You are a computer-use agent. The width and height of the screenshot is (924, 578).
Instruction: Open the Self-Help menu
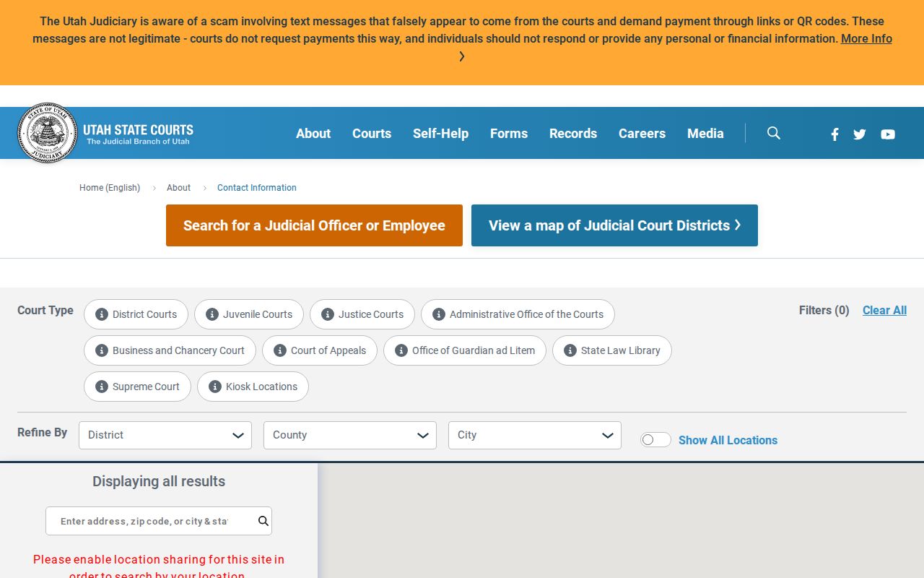440,134
